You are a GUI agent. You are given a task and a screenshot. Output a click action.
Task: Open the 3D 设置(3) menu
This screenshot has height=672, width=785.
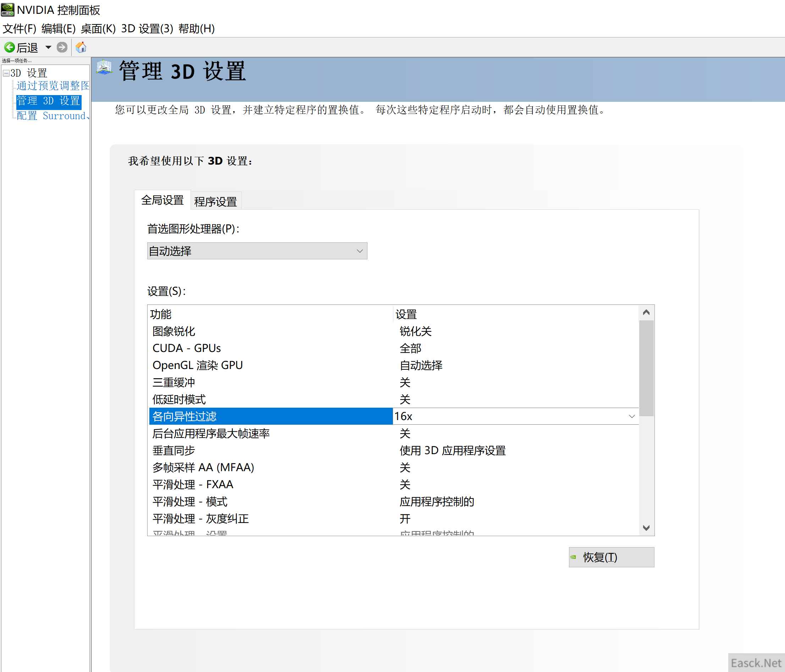point(147,28)
